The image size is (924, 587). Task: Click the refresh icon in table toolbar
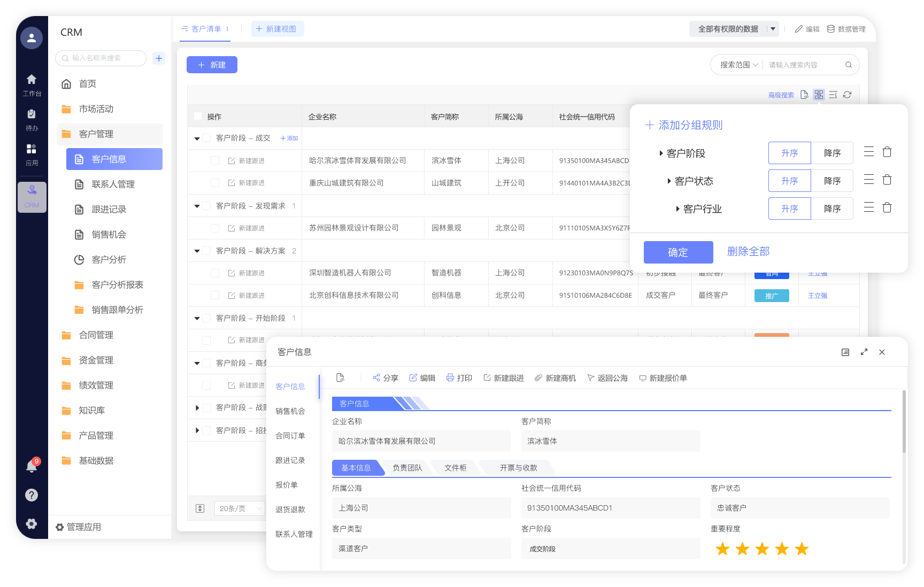pyautogui.click(x=847, y=95)
